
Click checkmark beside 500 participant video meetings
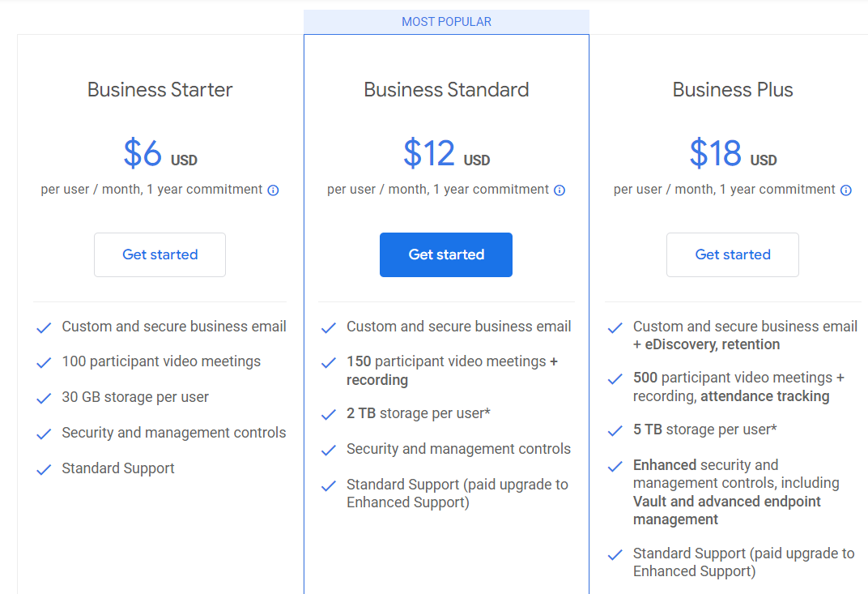pyautogui.click(x=615, y=379)
